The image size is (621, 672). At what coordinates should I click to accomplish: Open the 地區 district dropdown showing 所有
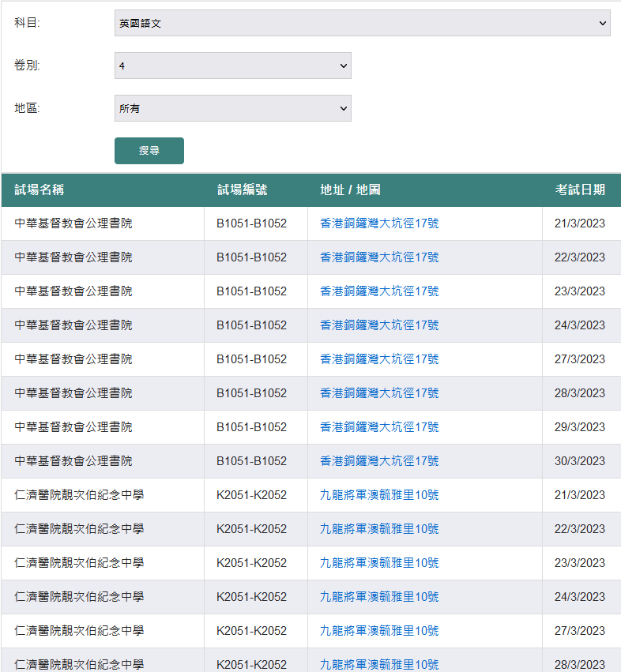click(233, 108)
